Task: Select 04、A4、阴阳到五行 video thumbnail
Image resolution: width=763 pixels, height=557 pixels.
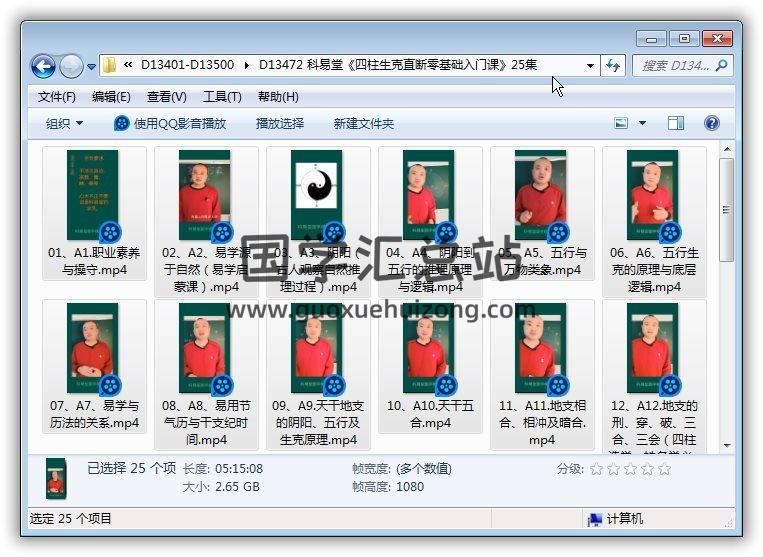Action: 428,195
